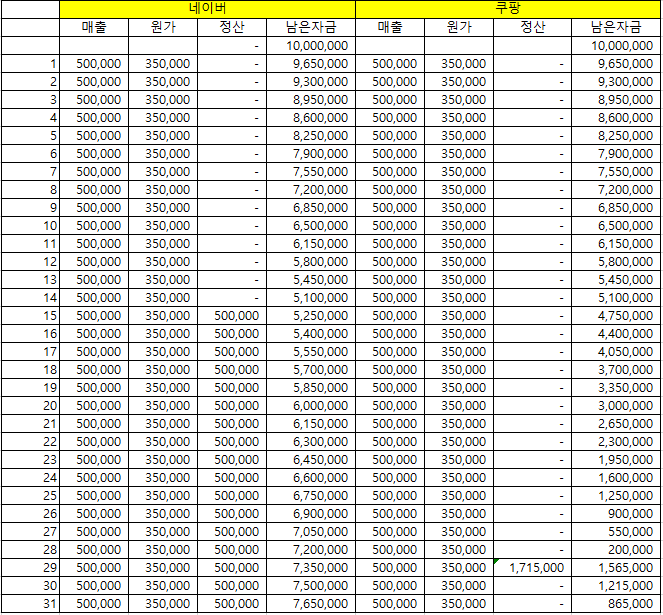Select the 550,000 cell in row 27
This screenshot has width=663, height=615.
(616, 532)
